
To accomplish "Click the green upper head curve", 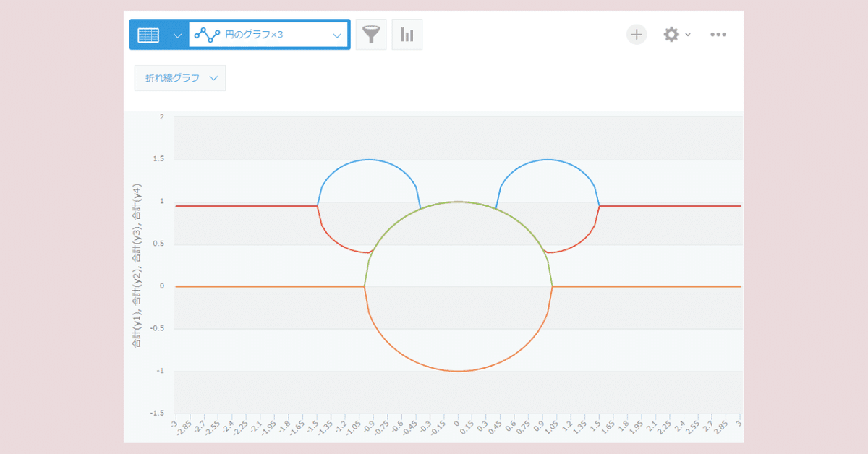I will coord(458,202).
